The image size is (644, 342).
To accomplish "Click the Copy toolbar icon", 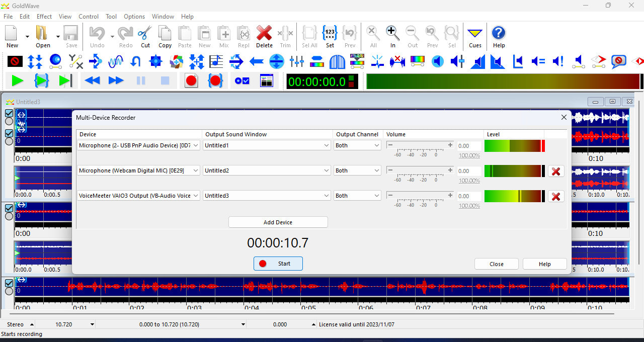I will tap(165, 36).
